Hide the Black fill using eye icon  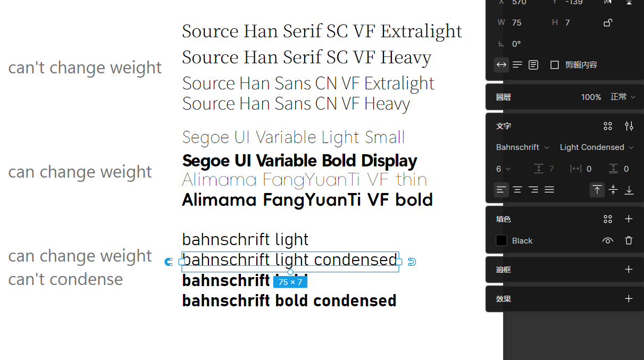[x=607, y=241]
